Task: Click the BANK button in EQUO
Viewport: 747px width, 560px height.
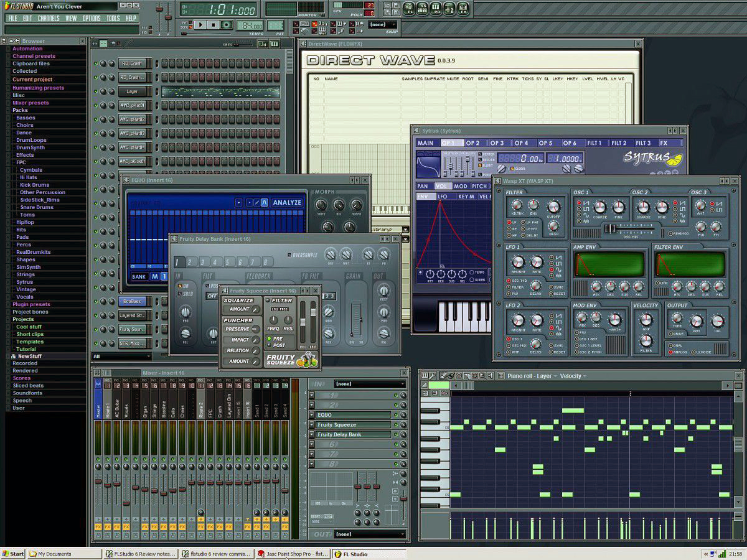Action: pyautogui.click(x=140, y=276)
